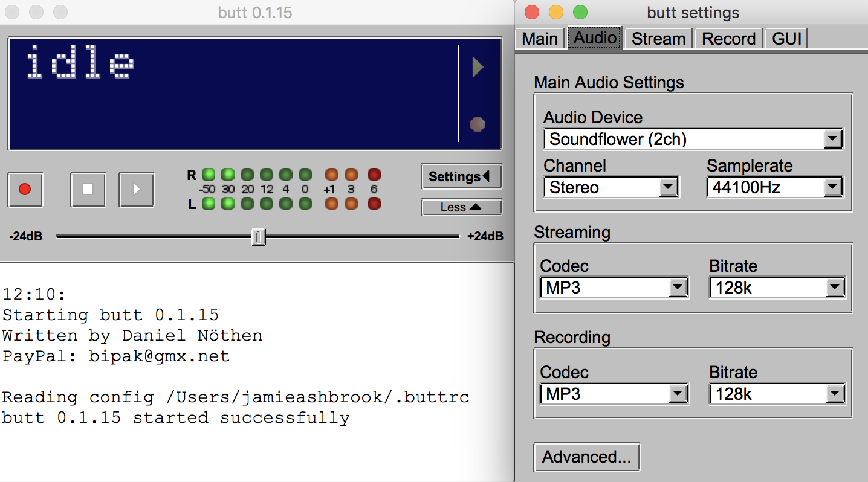The height and width of the screenshot is (482, 868).
Task: Toggle the Settings panel button
Action: pyautogui.click(x=461, y=177)
